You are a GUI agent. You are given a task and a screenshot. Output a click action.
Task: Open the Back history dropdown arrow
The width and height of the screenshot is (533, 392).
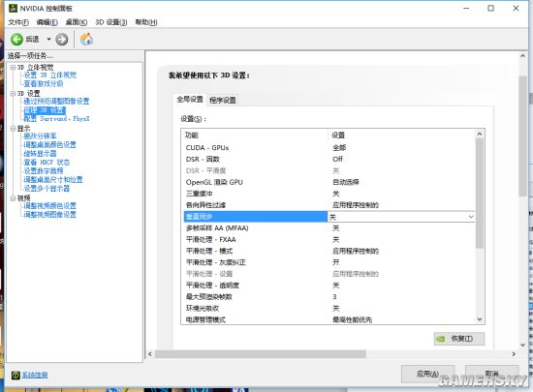point(48,40)
